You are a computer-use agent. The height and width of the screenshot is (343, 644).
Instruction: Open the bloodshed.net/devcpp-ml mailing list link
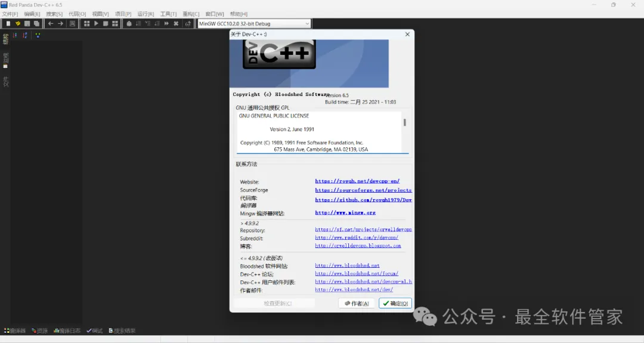point(364,282)
